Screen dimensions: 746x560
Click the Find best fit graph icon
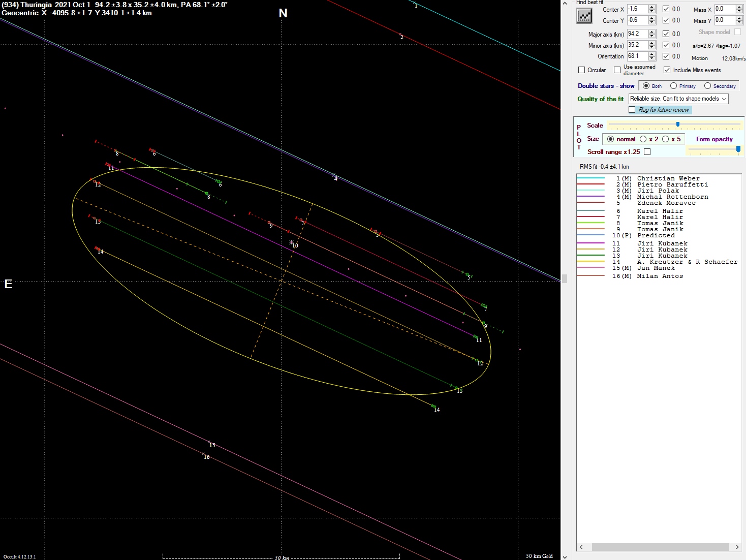click(x=584, y=16)
